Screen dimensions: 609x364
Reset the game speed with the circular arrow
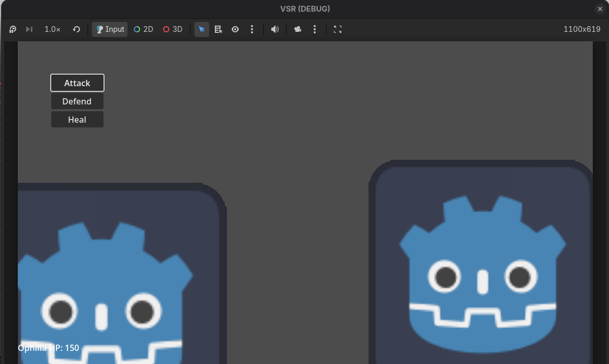[76, 29]
